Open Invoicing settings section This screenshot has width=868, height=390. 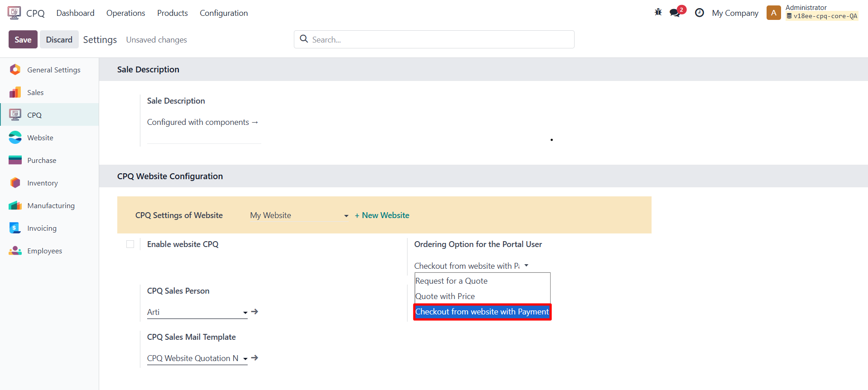click(42, 228)
